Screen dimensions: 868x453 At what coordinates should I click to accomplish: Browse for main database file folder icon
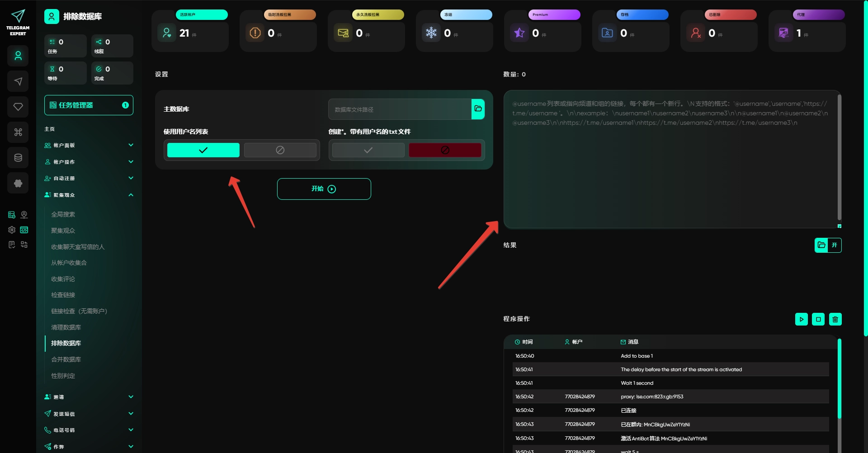(x=478, y=109)
